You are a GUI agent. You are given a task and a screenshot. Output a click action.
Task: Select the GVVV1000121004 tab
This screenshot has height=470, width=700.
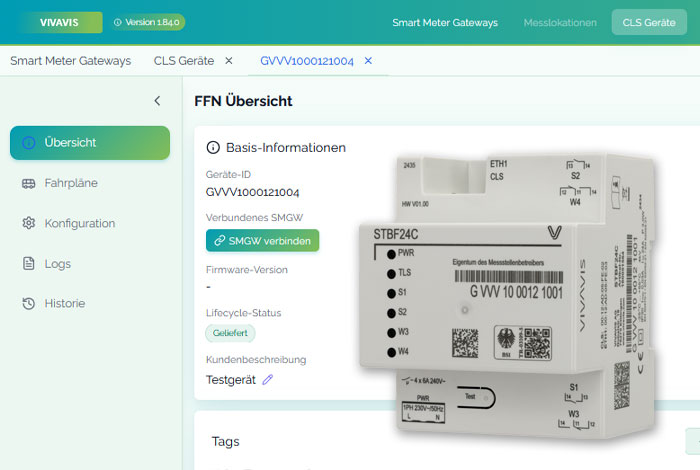307,61
